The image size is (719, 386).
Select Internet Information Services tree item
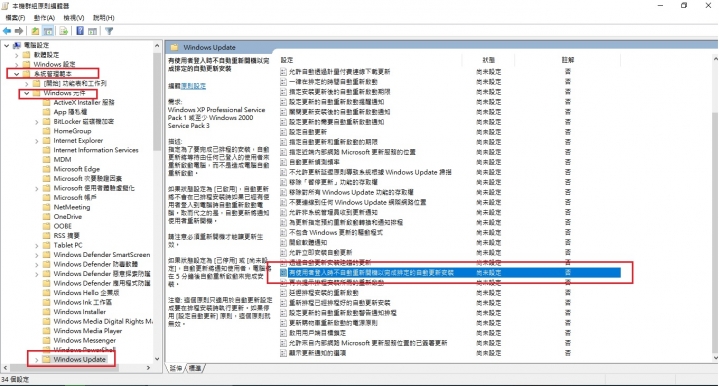point(96,150)
